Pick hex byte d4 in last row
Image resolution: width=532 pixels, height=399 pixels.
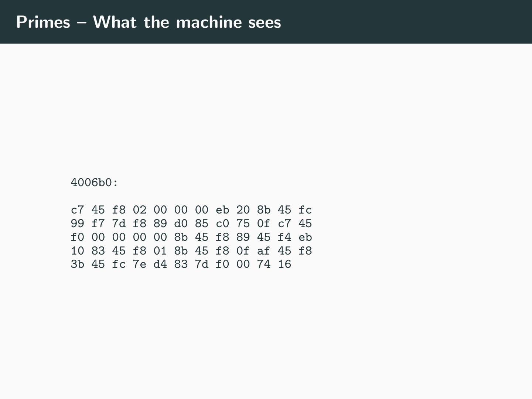pyautogui.click(x=160, y=264)
